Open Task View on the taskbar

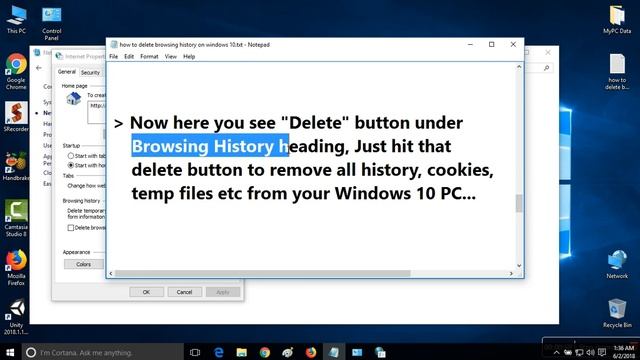click(195, 352)
